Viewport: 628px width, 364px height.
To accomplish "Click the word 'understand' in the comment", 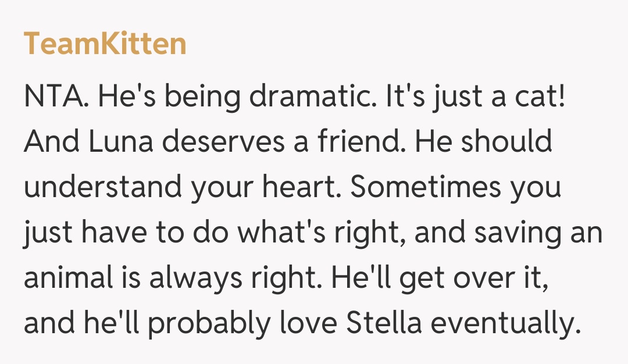I will point(100,187).
